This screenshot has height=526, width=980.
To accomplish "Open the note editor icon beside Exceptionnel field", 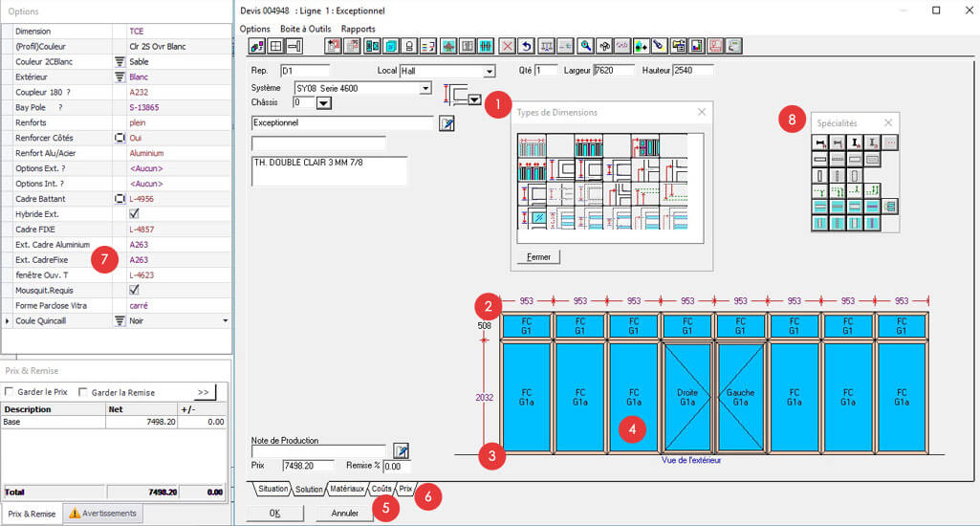I will click(446, 123).
